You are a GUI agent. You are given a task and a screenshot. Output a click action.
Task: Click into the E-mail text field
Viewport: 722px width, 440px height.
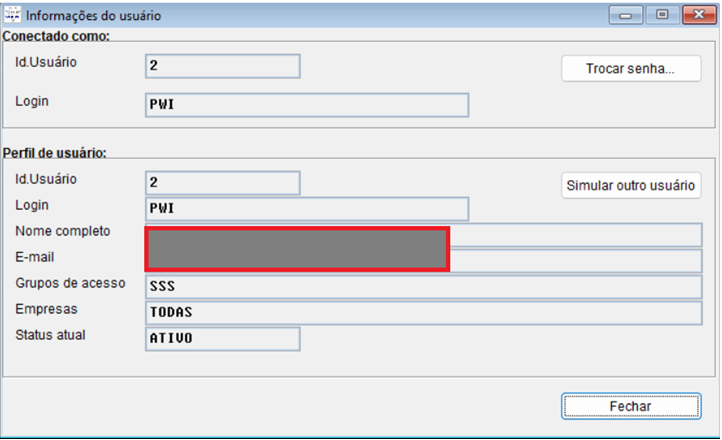(575, 261)
